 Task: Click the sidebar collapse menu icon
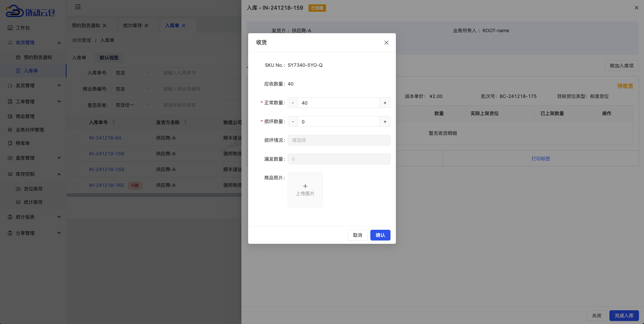[78, 7]
